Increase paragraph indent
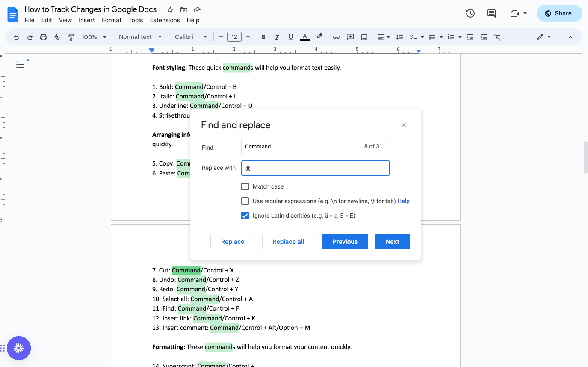Image resolution: width=588 pixels, height=367 pixels. 484,37
